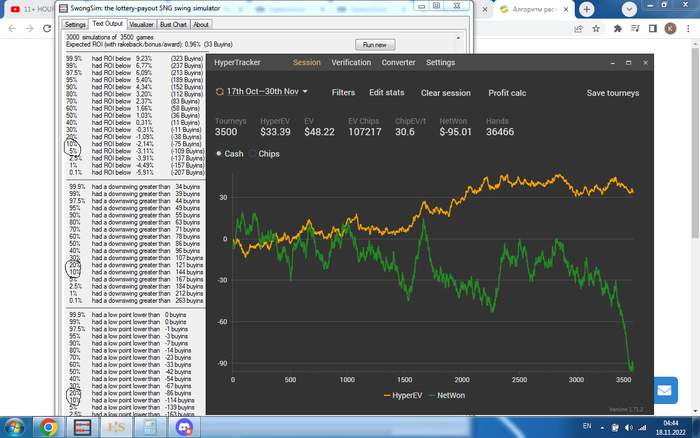Click the HS taskbar icon
700x438 pixels.
click(x=117, y=427)
